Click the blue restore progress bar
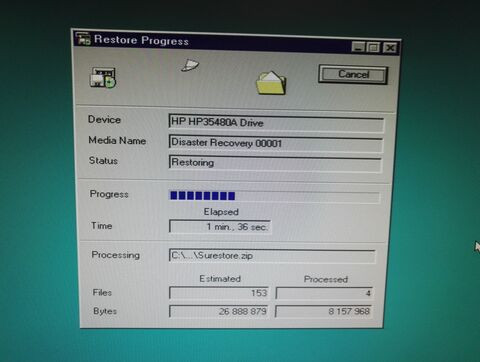This screenshot has height=362, width=480. (x=275, y=196)
